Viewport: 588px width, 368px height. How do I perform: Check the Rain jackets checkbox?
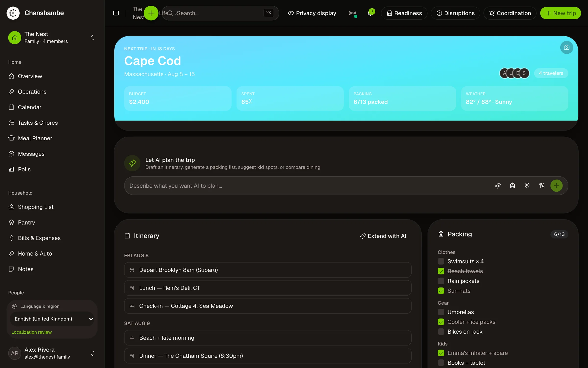pos(441,281)
